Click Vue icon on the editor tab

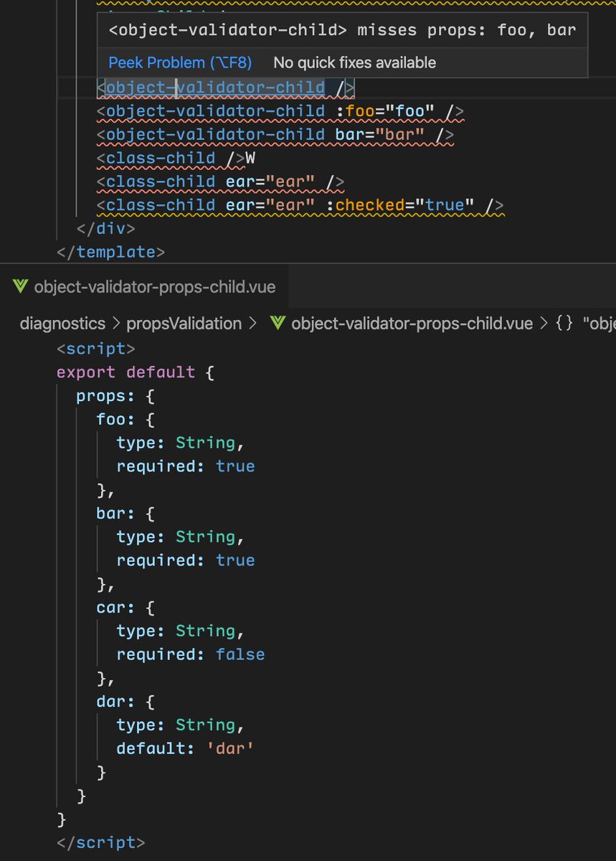click(20, 287)
